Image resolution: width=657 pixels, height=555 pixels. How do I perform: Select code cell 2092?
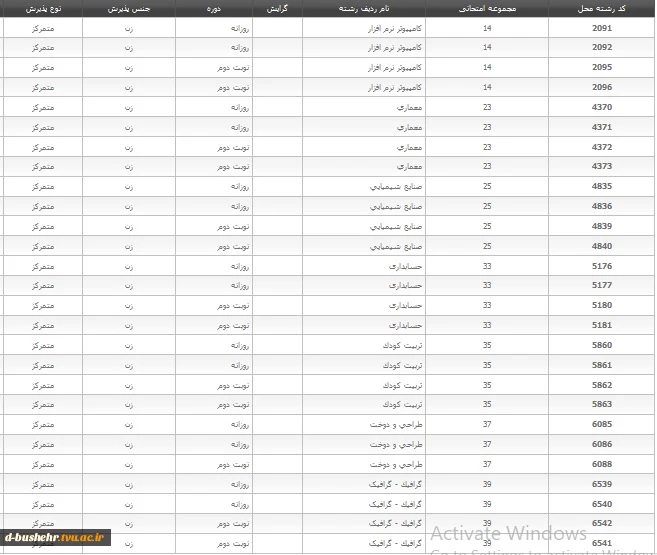602,47
